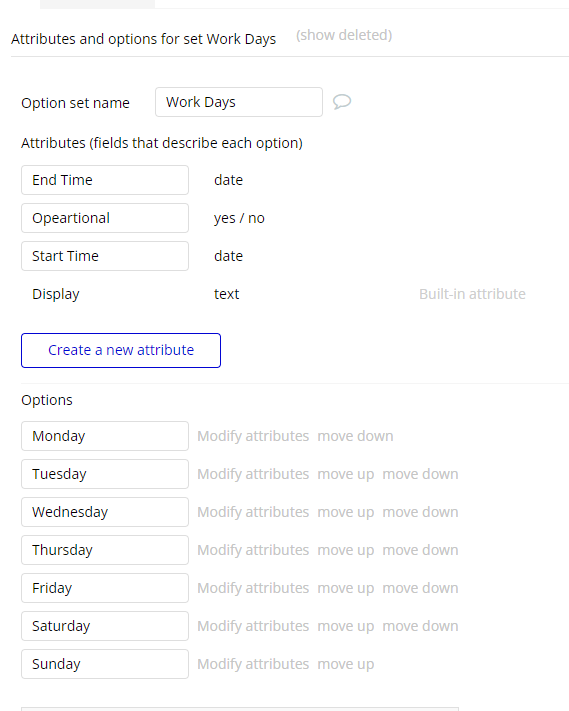Open Modify attributes for Friday
Screen dimensions: 569x711
253,588
